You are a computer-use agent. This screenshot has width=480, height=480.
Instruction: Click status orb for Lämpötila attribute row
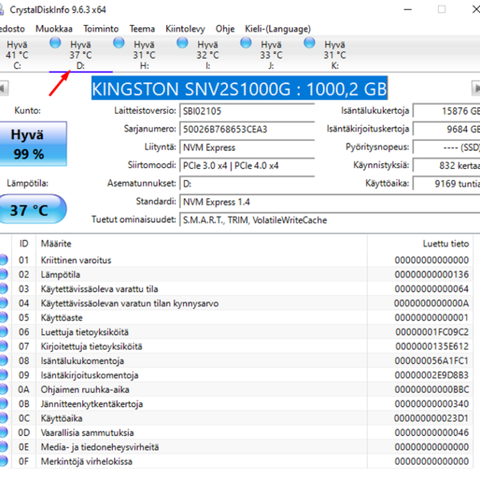click(x=3, y=274)
